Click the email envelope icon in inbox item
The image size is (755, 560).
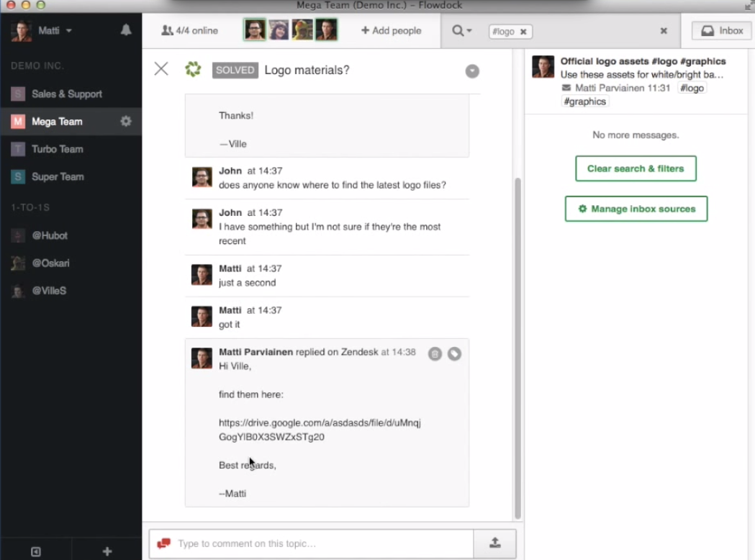pos(566,88)
